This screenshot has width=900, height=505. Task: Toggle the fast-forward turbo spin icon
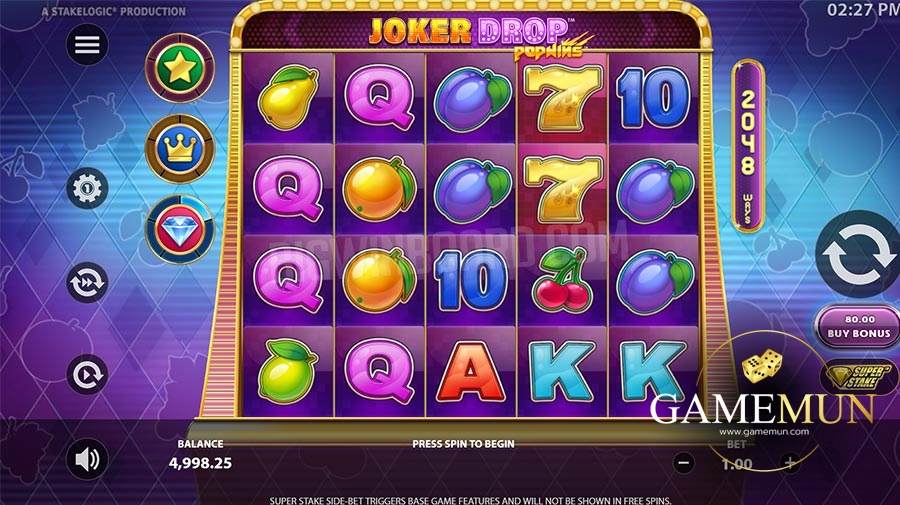(87, 282)
